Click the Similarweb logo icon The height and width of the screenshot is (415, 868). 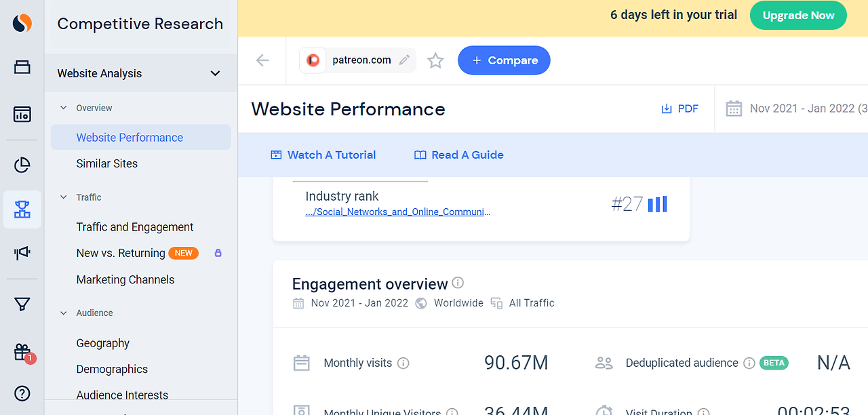22,23
